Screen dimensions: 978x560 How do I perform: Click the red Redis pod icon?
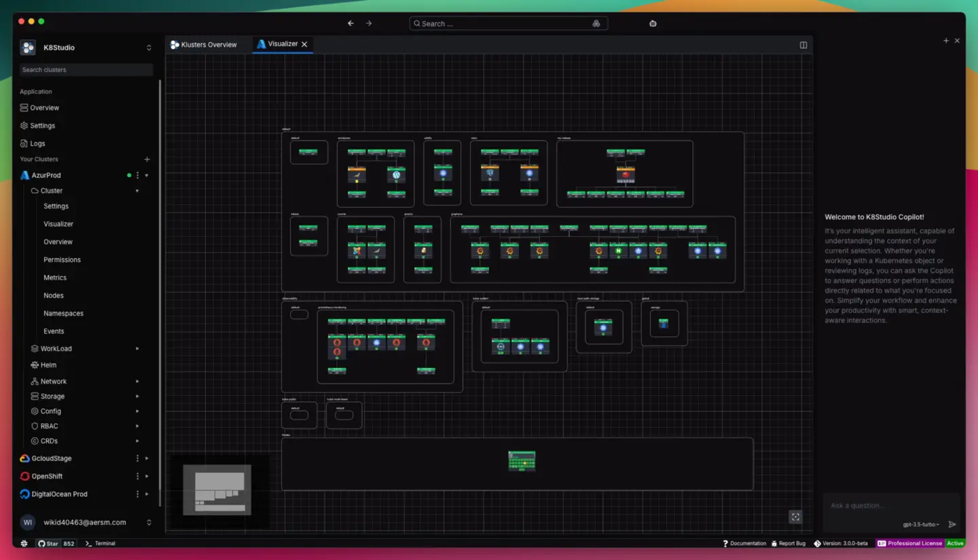626,175
